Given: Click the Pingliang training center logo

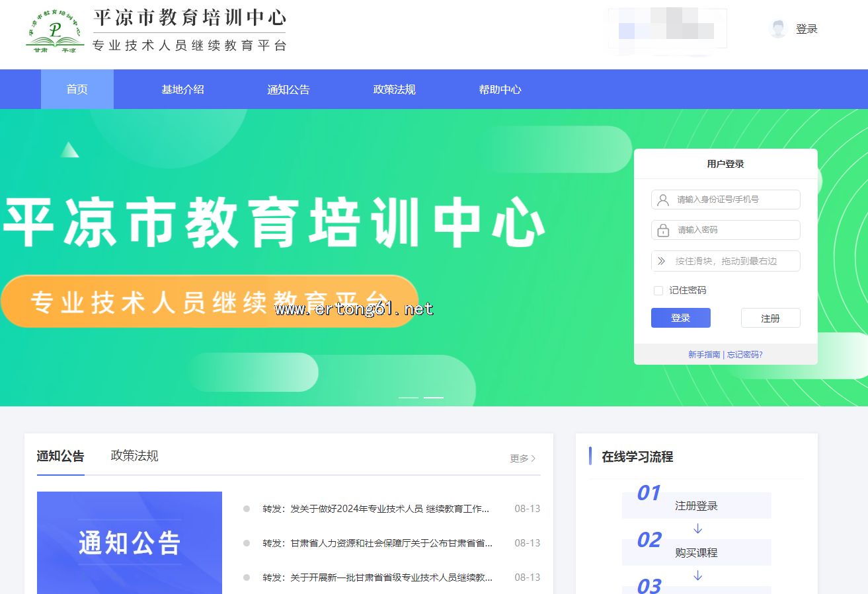Looking at the screenshot, I should point(56,31).
